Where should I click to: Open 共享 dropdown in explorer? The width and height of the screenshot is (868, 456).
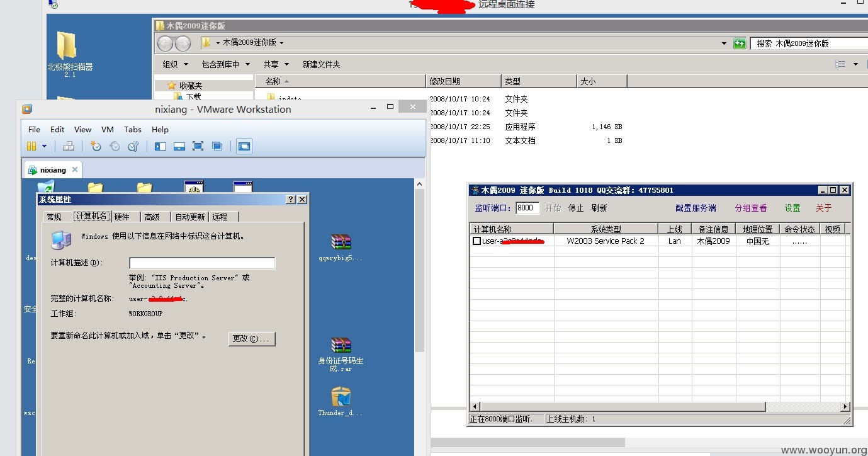276,64
